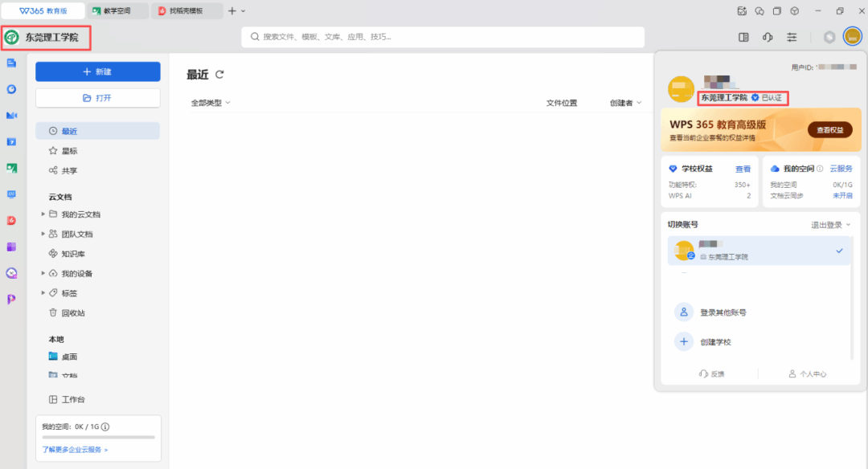Click the plus button to add a tab
Viewport: 868px width, 469px height.
[x=232, y=10]
